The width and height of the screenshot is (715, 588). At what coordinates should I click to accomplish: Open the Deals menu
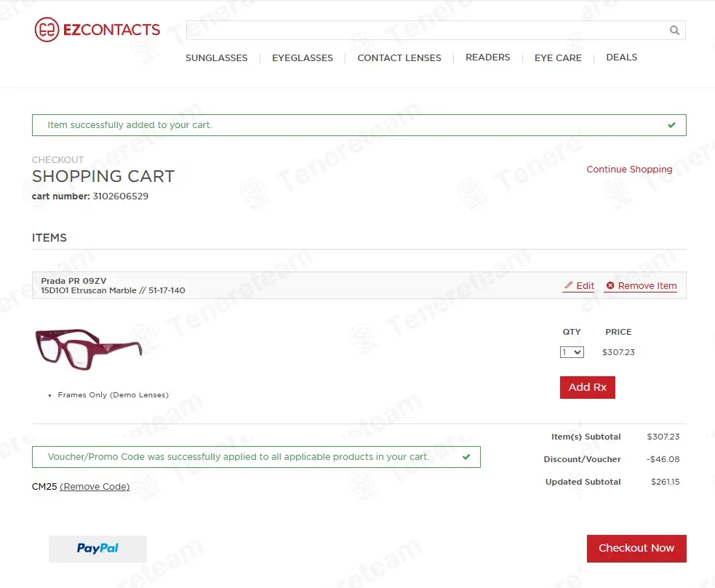click(621, 57)
